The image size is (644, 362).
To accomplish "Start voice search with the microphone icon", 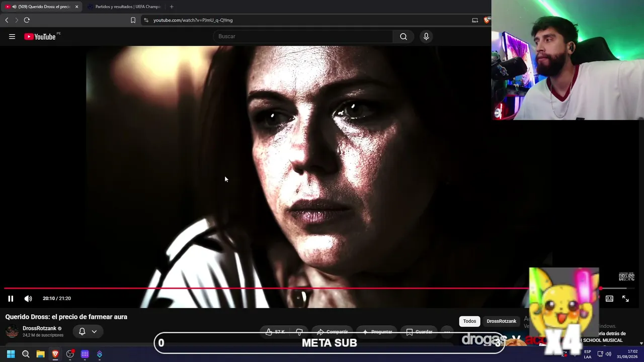I will point(426,36).
